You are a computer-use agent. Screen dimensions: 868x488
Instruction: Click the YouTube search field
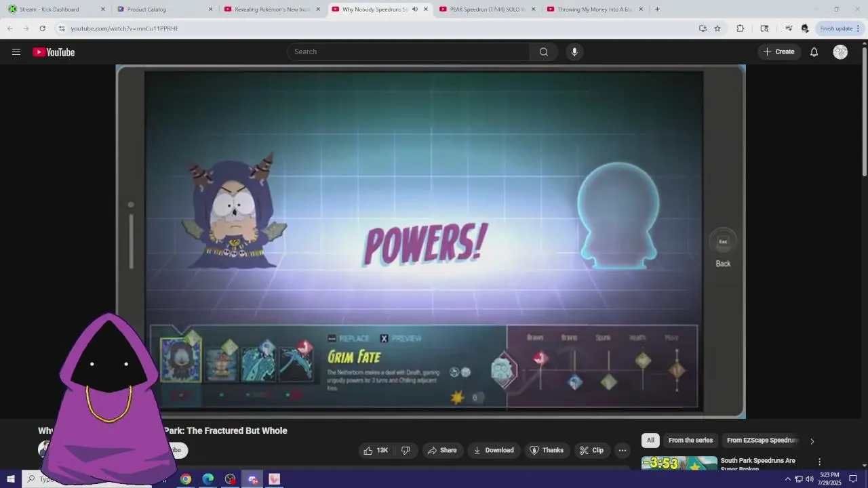409,52
